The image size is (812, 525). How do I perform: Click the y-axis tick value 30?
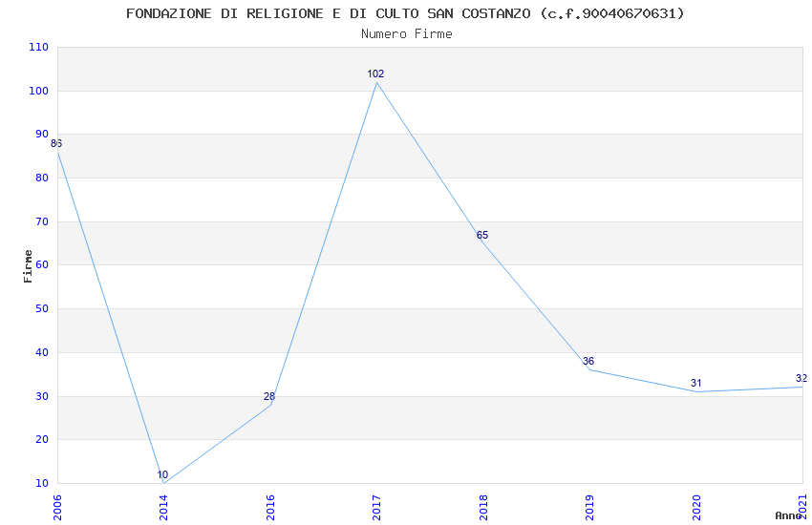[x=41, y=396]
